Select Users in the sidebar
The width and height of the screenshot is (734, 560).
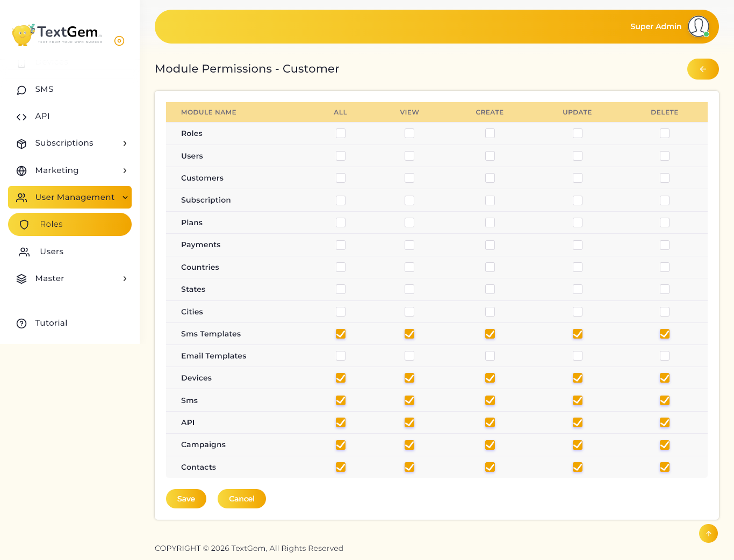(x=70, y=252)
